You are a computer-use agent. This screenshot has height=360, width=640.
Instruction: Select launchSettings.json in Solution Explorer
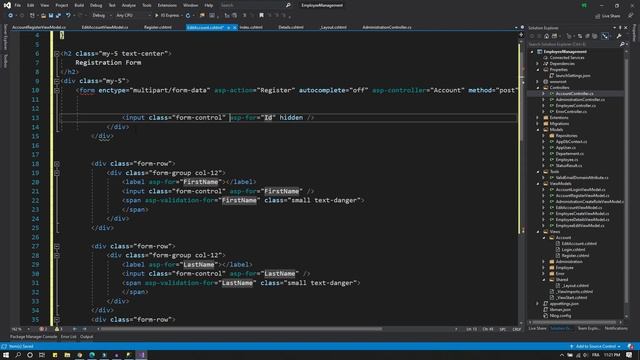(x=573, y=76)
